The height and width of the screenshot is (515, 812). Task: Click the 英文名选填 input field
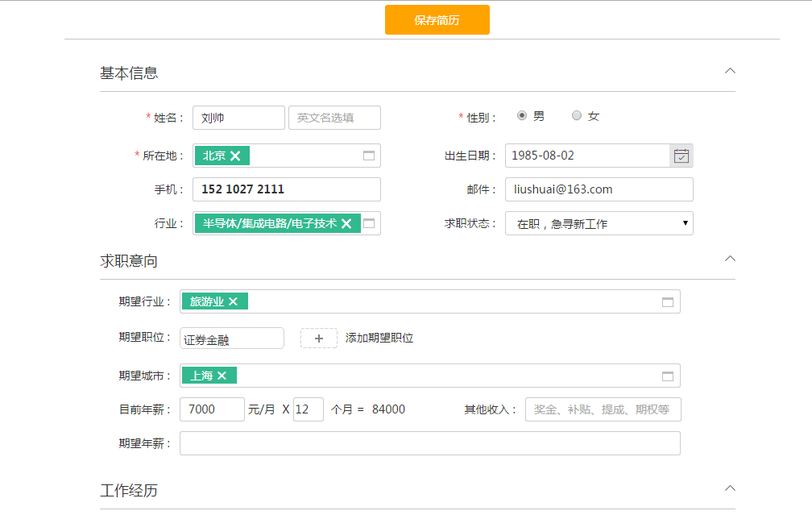(x=334, y=118)
